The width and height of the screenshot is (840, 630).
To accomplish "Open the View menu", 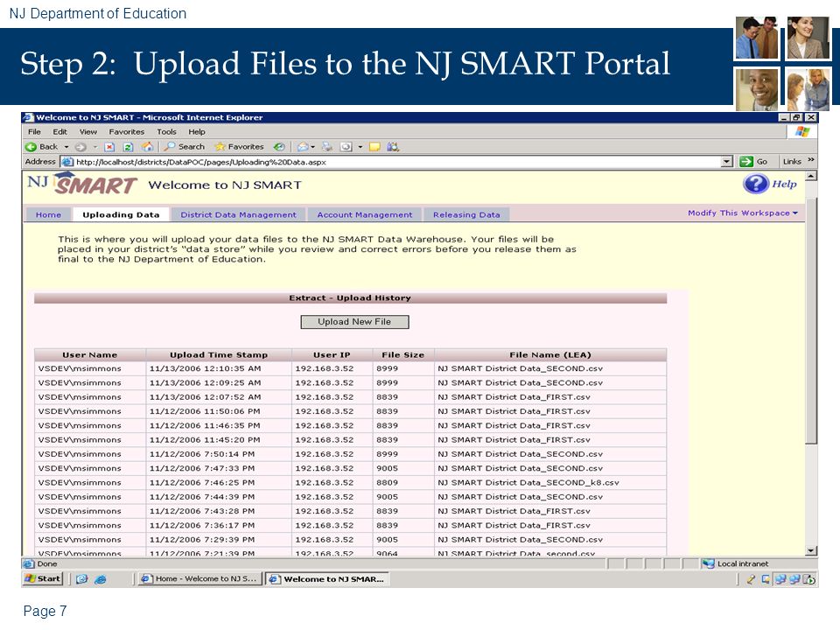I will tap(88, 132).
